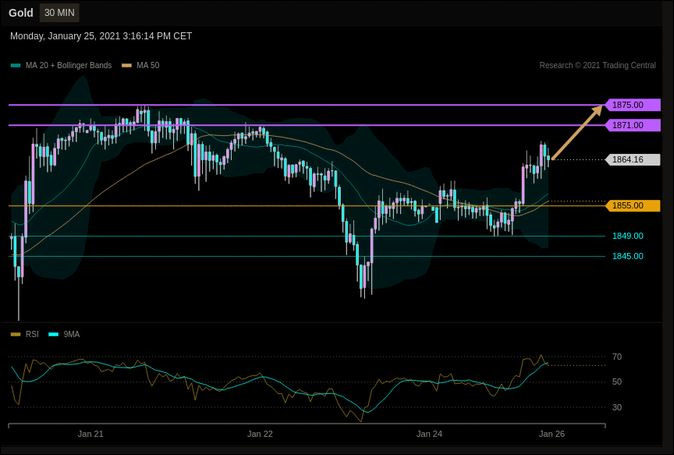Click the 30 MIN timeframe button

click(59, 13)
